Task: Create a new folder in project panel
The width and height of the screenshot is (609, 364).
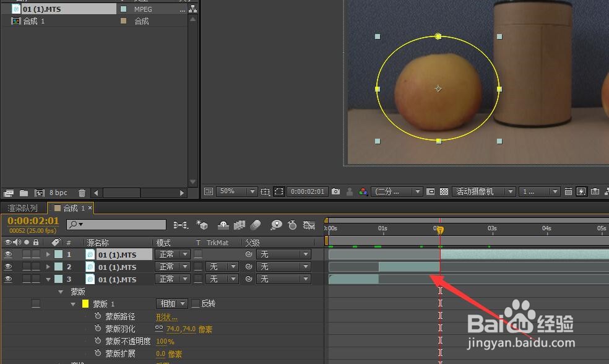Action: point(24,193)
